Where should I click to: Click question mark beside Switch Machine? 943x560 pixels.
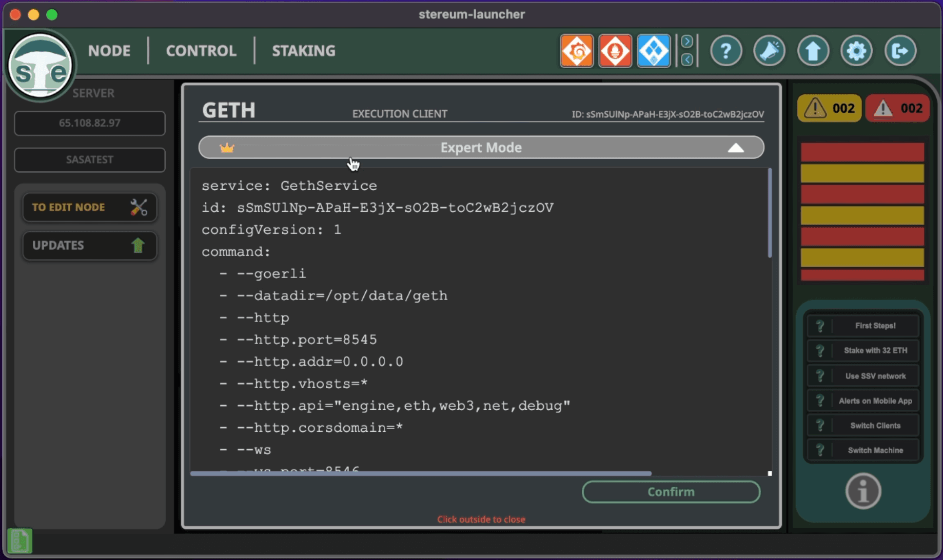pos(820,450)
